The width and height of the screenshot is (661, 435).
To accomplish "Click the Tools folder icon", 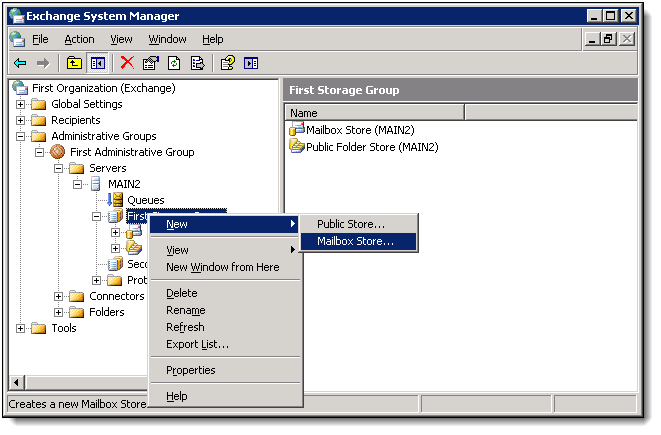I will tap(39, 328).
